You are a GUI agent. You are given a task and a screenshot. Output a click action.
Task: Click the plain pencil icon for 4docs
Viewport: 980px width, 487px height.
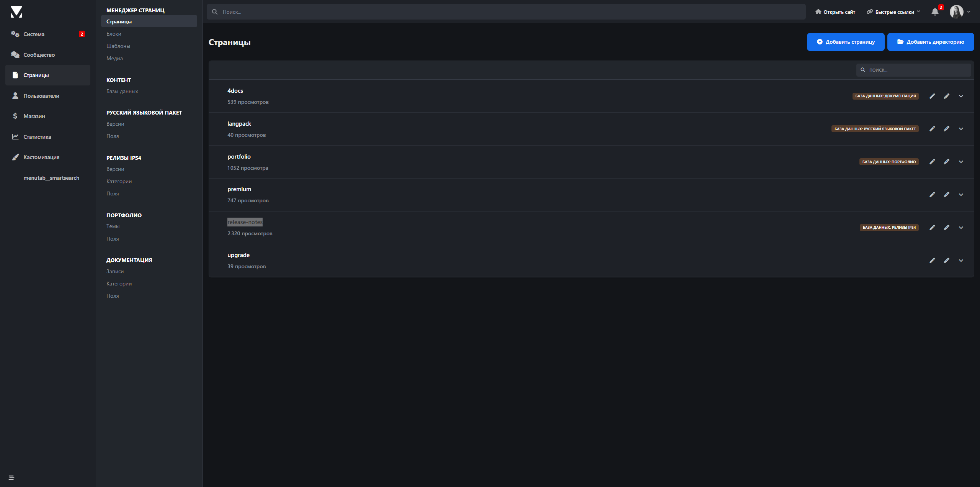tap(932, 96)
